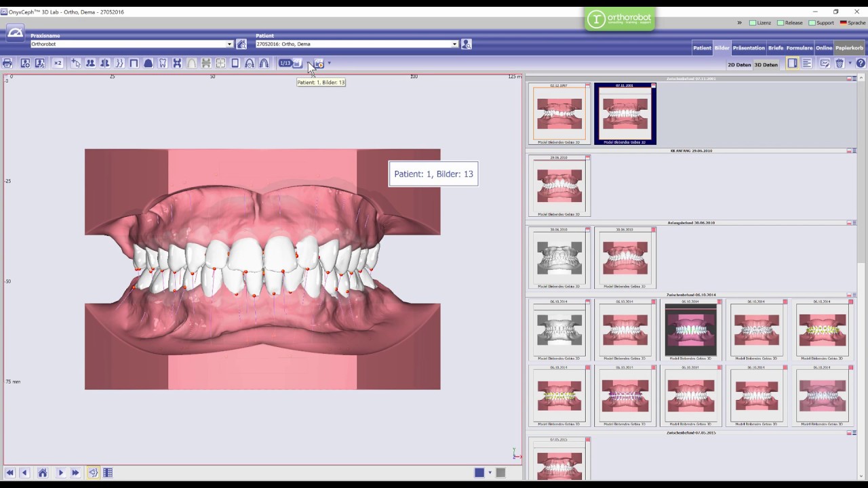The width and height of the screenshot is (868, 488).
Task: Open the Präsentation tab
Action: click(749, 48)
